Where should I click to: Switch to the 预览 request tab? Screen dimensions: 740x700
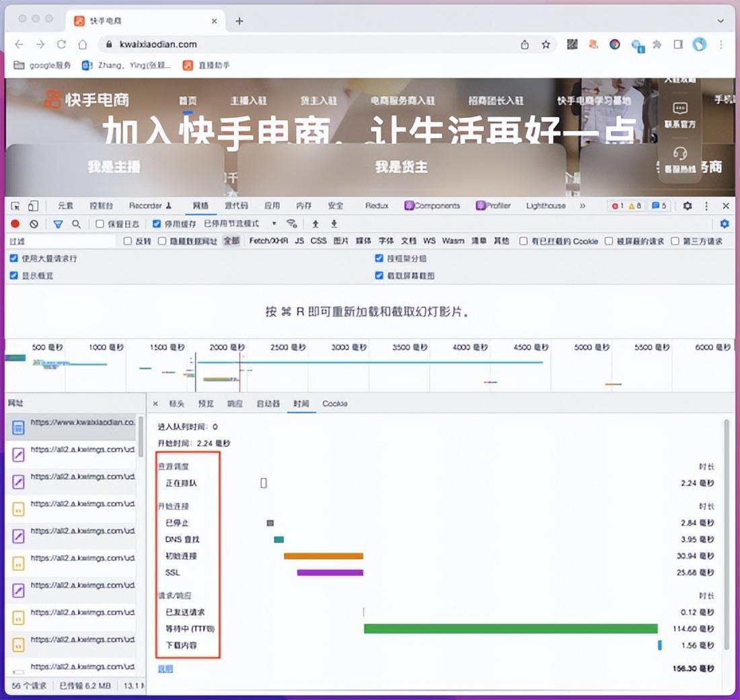point(206,404)
